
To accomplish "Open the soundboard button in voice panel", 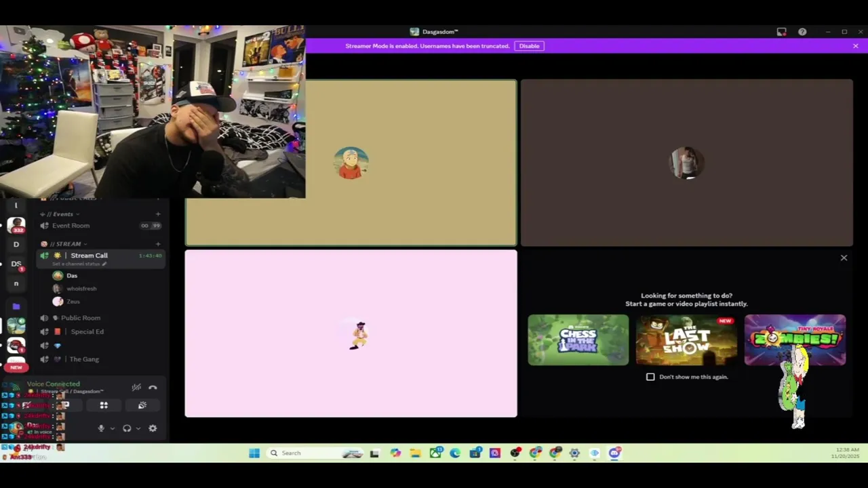I will [142, 405].
